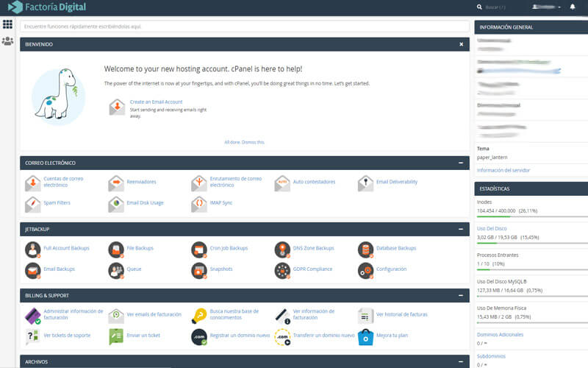Focus the find functions search field
This screenshot has width=588, height=368.
[245, 26]
